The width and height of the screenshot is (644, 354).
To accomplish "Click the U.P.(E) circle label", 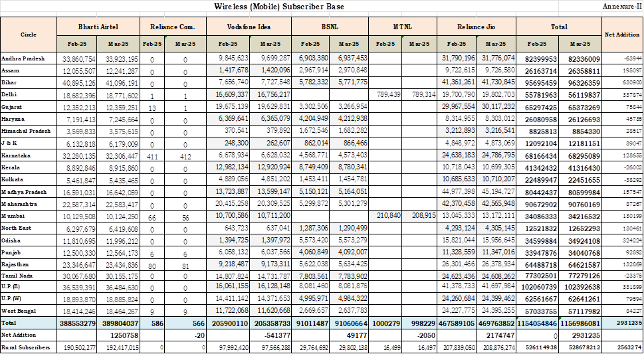I will (x=9, y=285).
